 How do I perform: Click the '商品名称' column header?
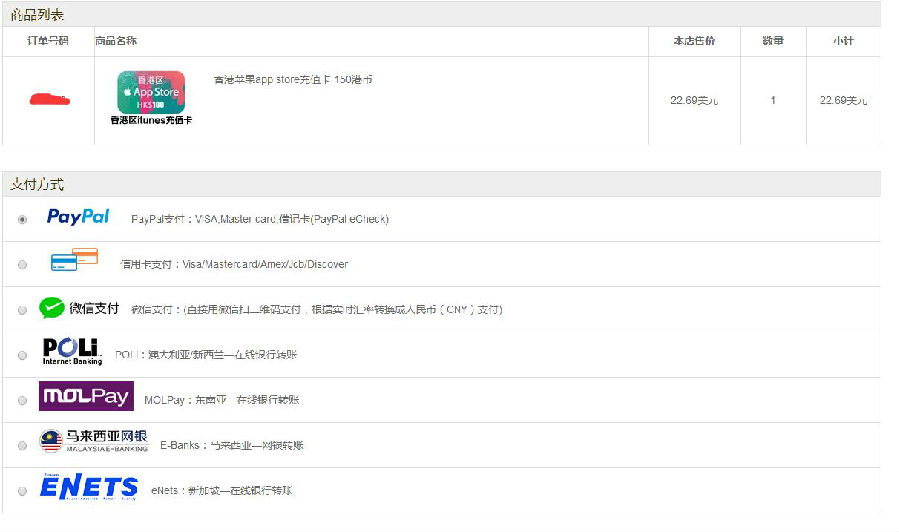116,41
